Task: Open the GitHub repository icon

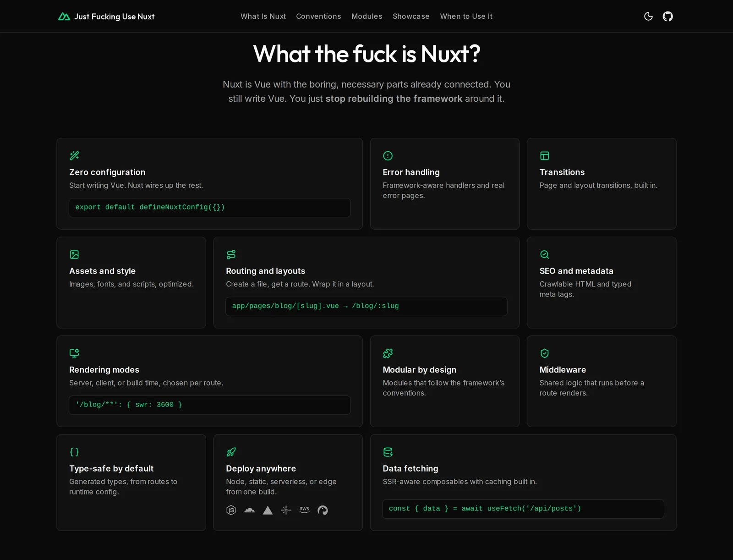Action: 668,16
